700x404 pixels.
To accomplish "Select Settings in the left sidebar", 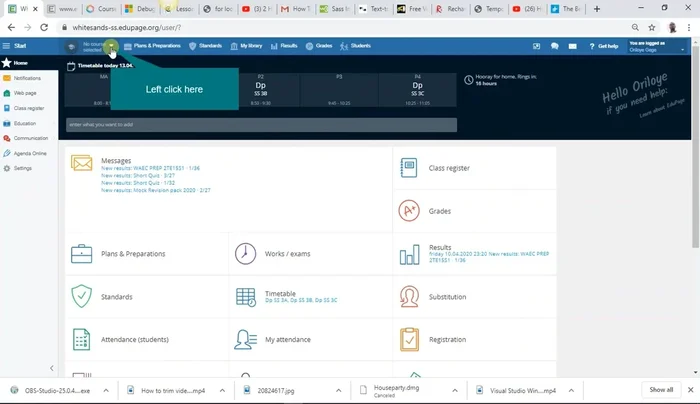I will 22,168.
